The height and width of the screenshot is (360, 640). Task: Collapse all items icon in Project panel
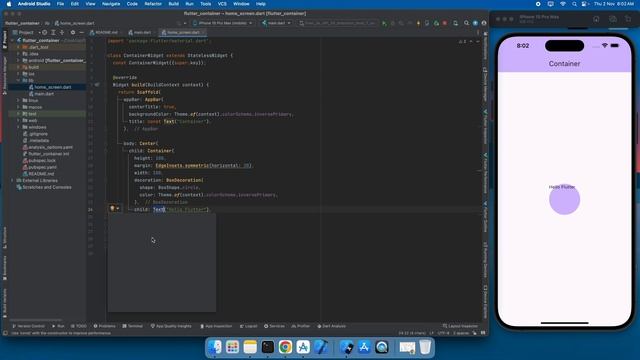(62, 32)
